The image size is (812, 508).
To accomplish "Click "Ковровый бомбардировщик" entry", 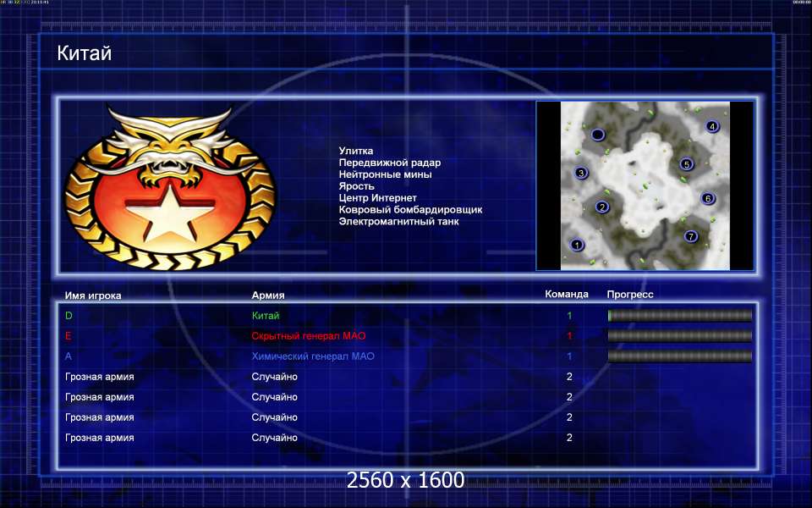I will [410, 209].
